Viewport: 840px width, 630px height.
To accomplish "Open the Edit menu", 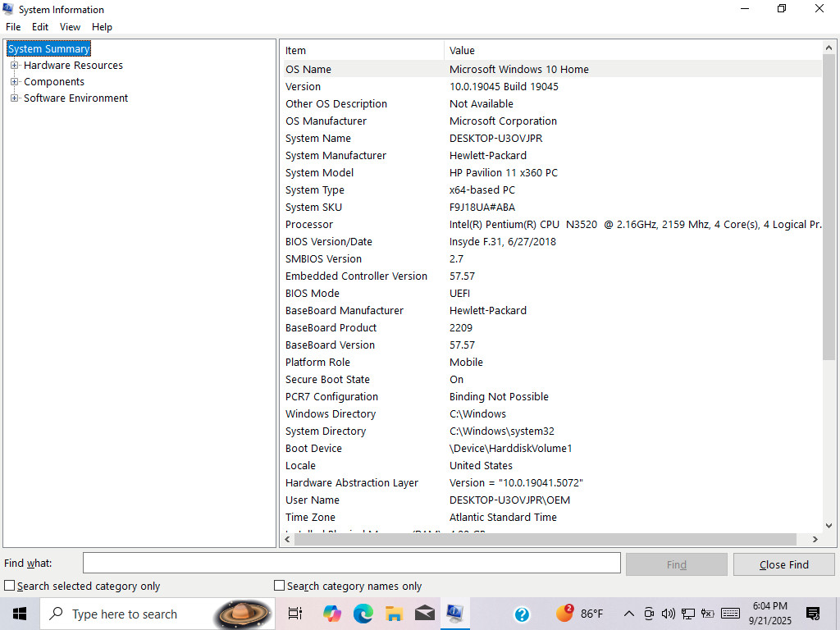I will pos(40,27).
